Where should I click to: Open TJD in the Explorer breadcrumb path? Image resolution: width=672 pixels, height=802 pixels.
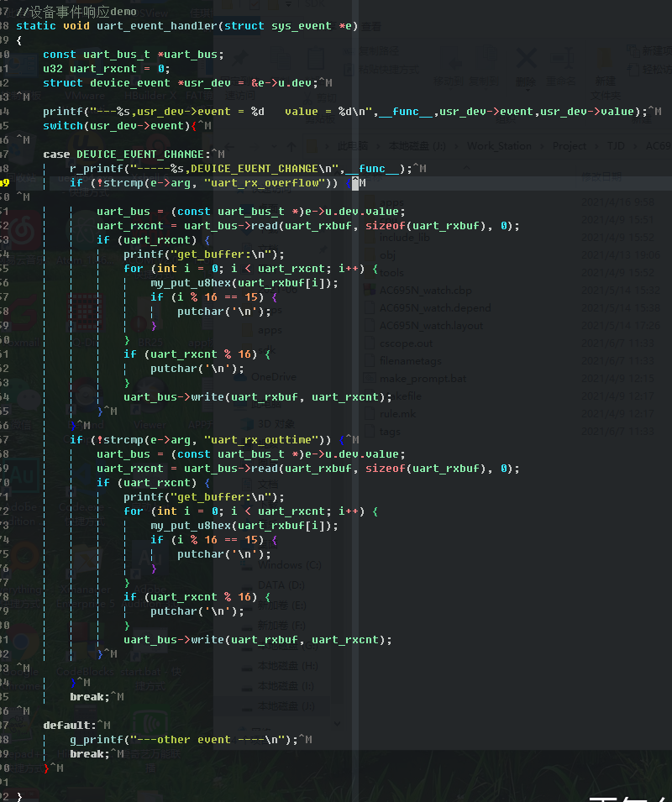pos(616,146)
